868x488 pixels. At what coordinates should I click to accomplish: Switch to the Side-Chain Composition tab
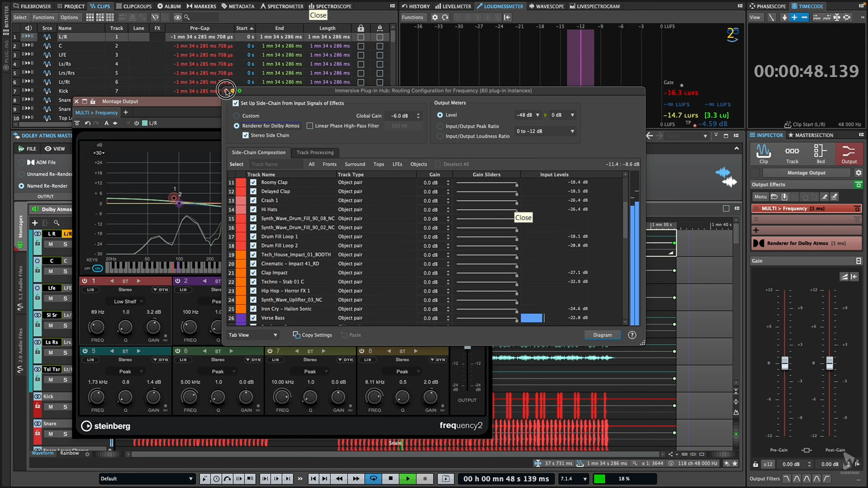pyautogui.click(x=259, y=153)
